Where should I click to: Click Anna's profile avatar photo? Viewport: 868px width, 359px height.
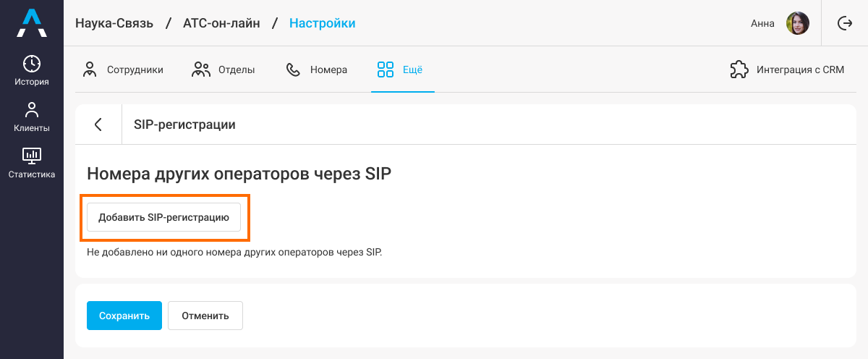[x=798, y=23]
